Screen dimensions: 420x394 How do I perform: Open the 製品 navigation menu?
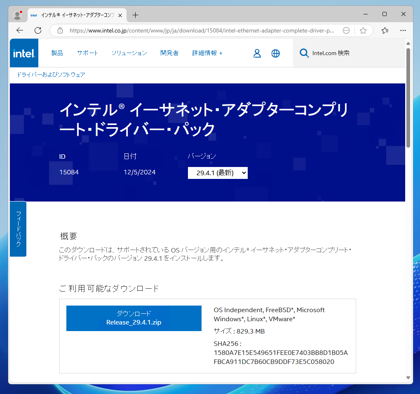(57, 53)
